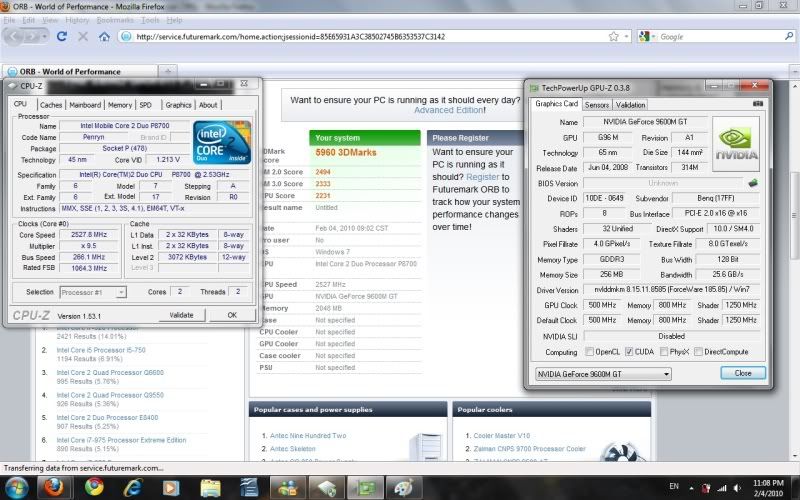Click the EN language indicator in tray
This screenshot has height=500, width=800.
(x=674, y=486)
